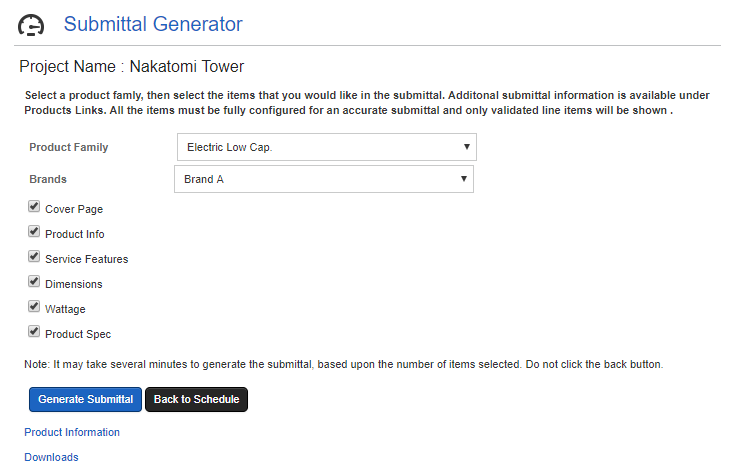Screen dimensions: 736x470
Task: Click the Submittal Generator title
Action: coord(153,24)
